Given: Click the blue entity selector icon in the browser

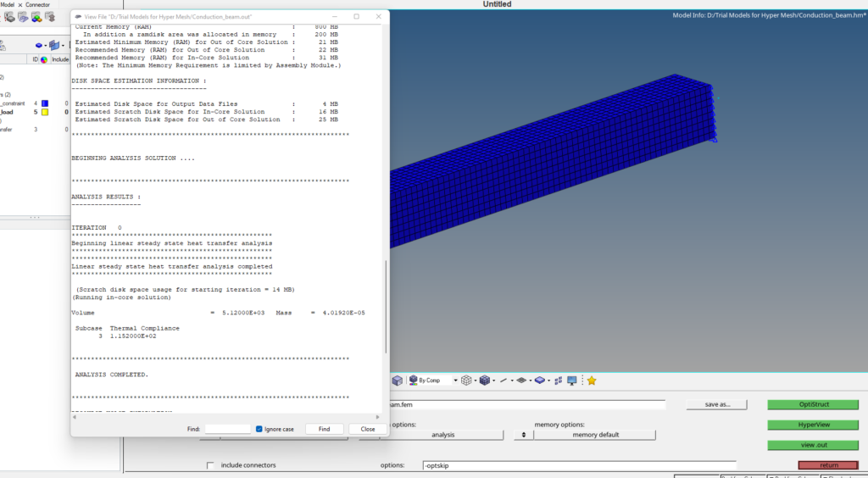Looking at the screenshot, I should [38, 46].
